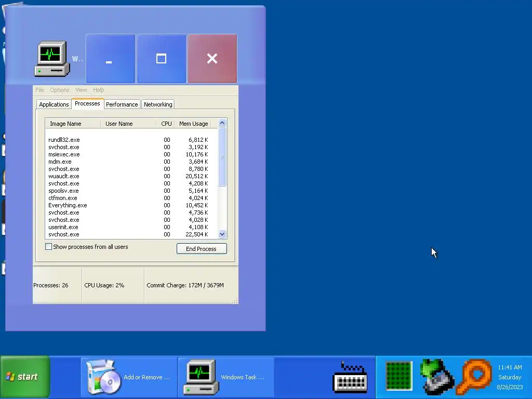Click the process list scrollbar thumb
The height and width of the screenshot is (399, 532).
coord(222,157)
